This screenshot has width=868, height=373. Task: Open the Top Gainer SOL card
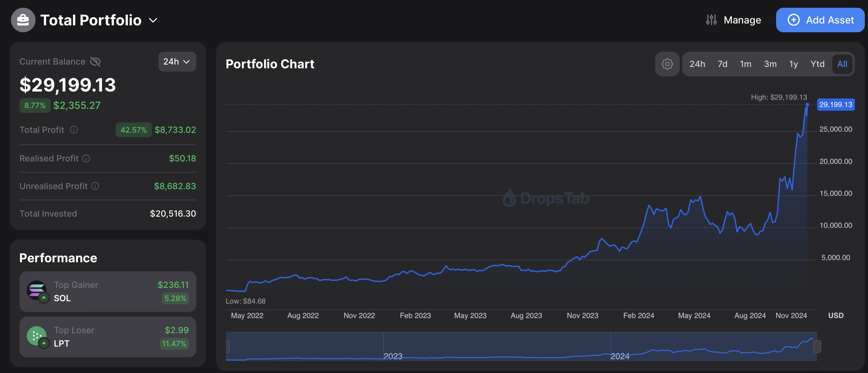(108, 292)
